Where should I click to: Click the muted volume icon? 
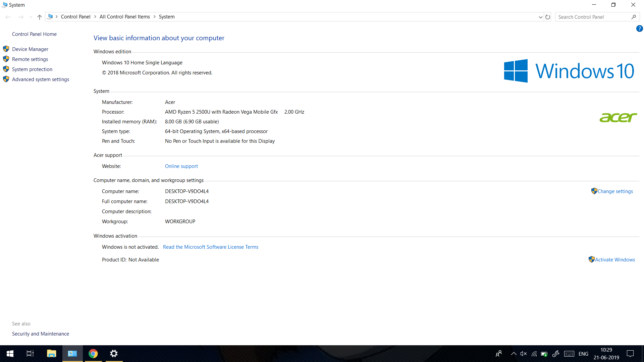[524, 354]
